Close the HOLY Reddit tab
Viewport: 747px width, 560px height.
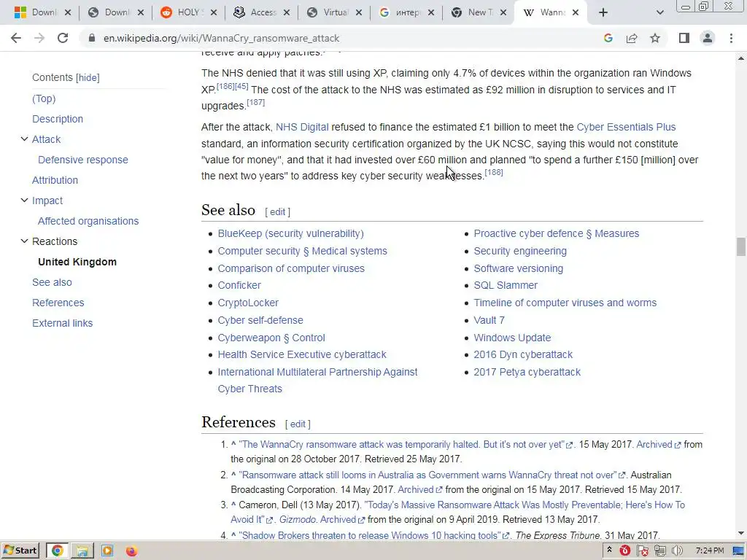click(214, 12)
